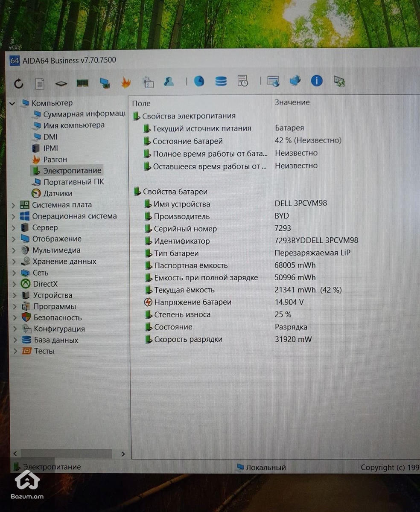Open the Report page toolbar icon
The height and width of the screenshot is (512, 420).
[40, 83]
